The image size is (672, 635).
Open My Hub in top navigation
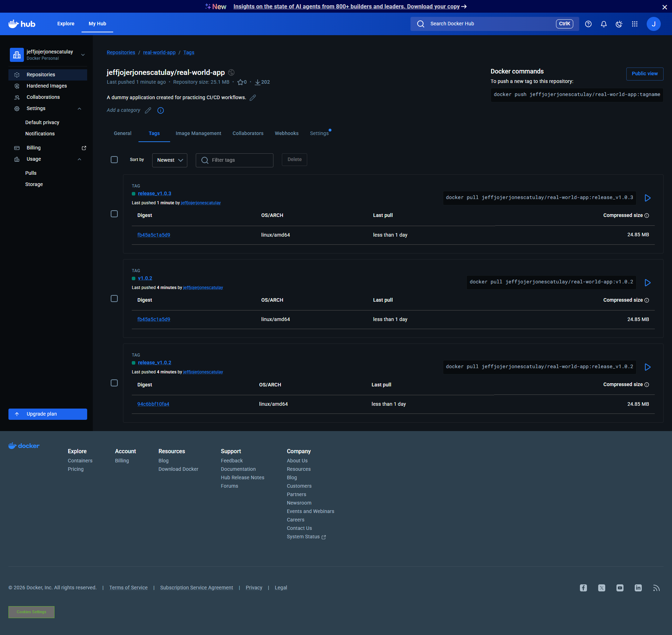tap(97, 24)
